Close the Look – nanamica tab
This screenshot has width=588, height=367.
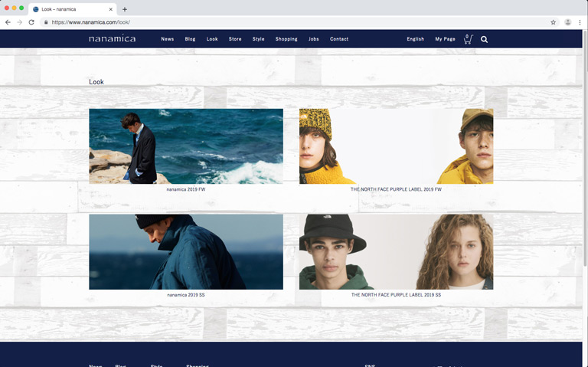(110, 9)
